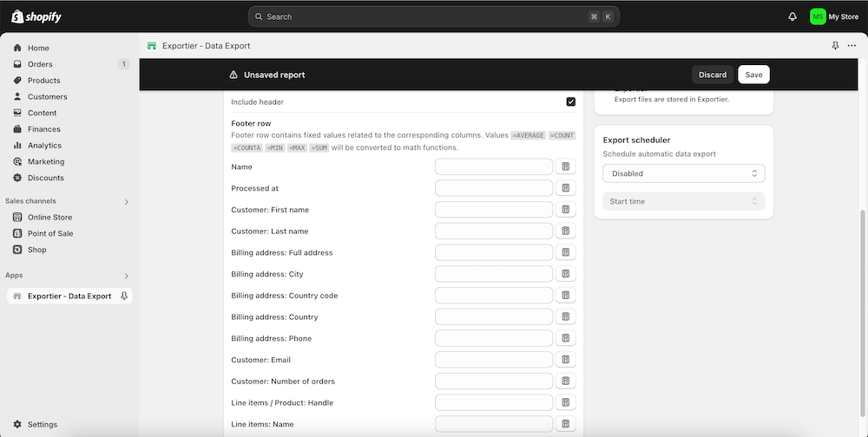Open calculator icon beside Name footer field

pyautogui.click(x=566, y=166)
